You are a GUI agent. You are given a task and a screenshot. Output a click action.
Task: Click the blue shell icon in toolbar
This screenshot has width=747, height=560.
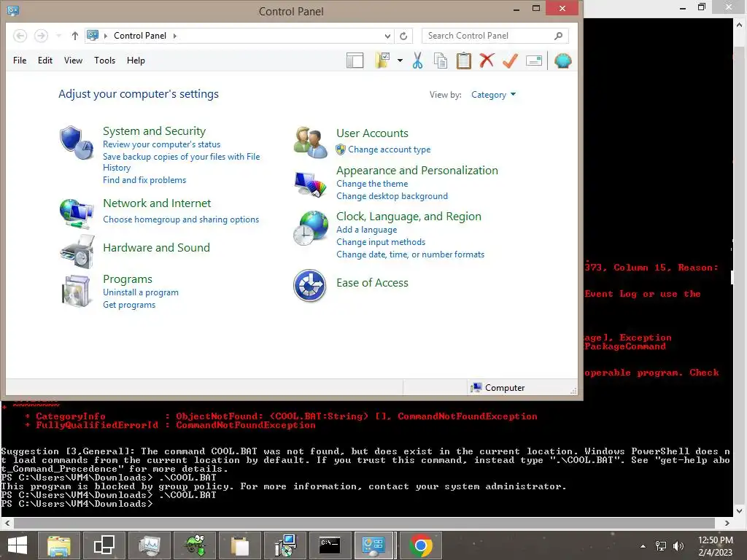(x=563, y=61)
